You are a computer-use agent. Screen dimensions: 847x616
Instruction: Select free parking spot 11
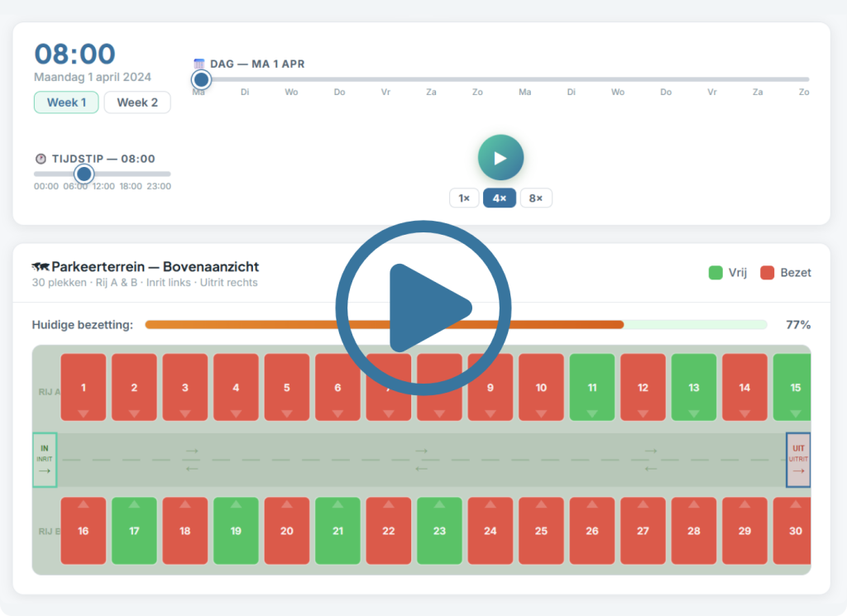click(591, 387)
